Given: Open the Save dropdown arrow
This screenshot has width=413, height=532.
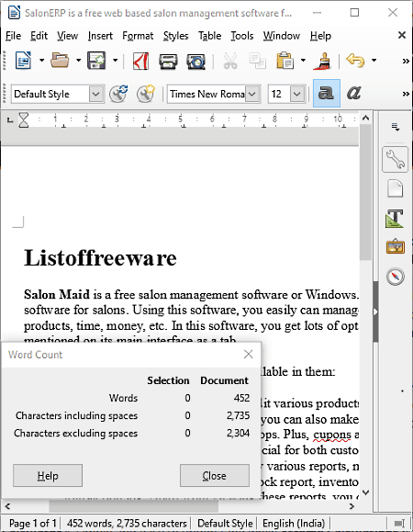Looking at the screenshot, I should [116, 61].
